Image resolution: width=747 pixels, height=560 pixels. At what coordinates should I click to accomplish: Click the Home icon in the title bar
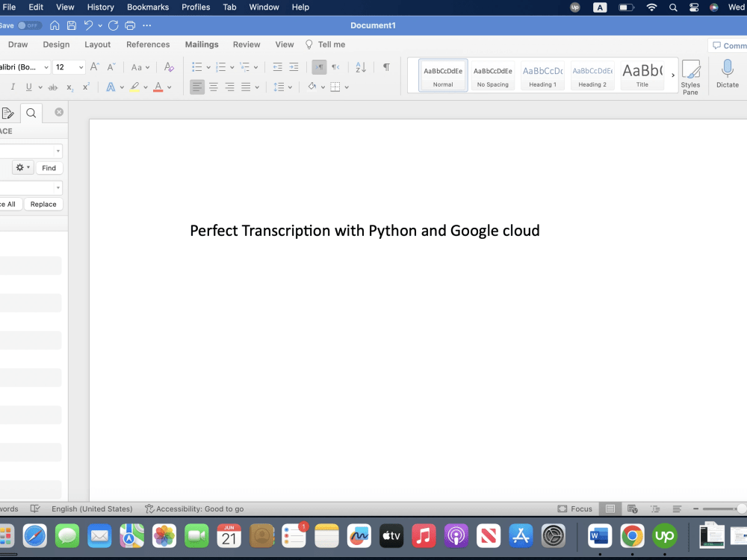tap(55, 25)
